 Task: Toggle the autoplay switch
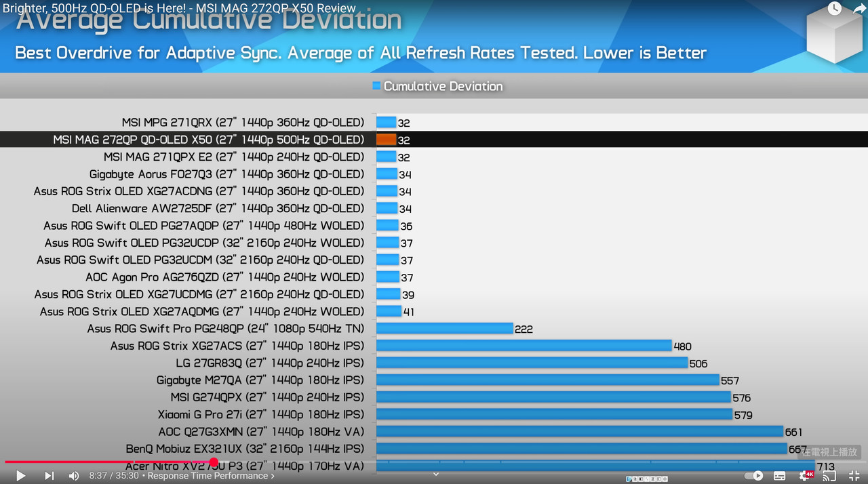(754, 476)
